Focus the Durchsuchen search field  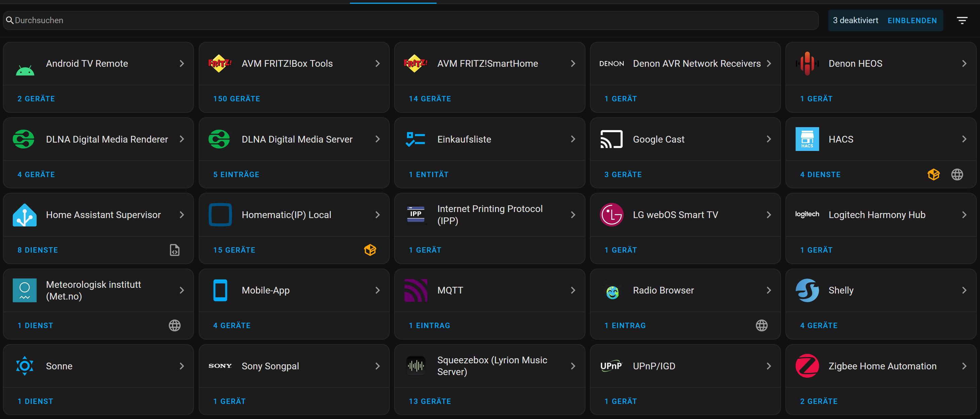point(411,20)
